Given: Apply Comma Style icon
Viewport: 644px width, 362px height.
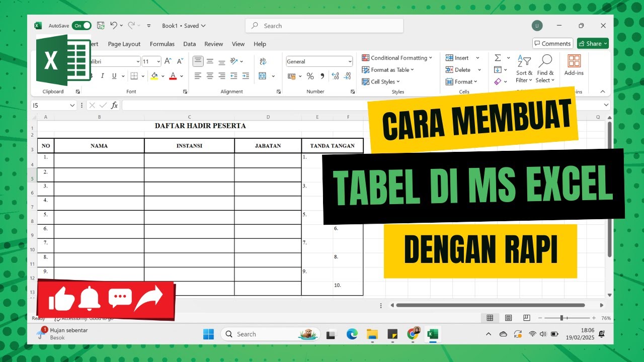Looking at the screenshot, I should coord(322,76).
